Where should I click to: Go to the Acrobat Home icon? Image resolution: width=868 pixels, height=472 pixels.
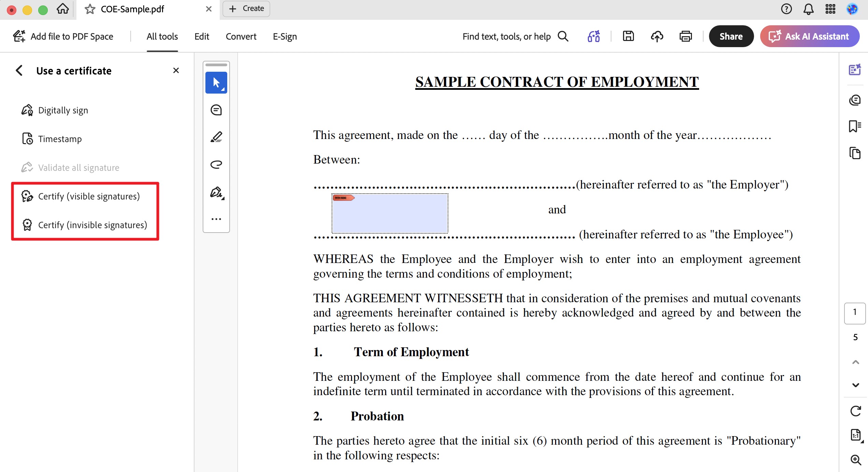(63, 9)
